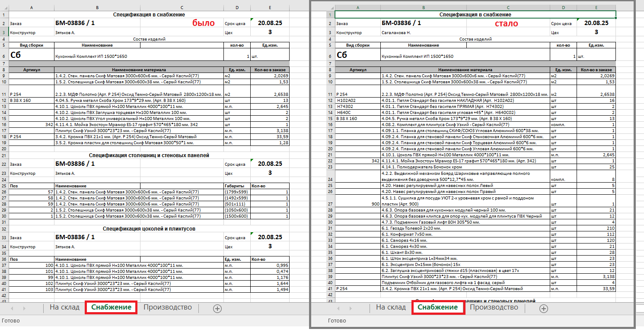Click previous-sheet arrow in the left workbook

[12, 308]
